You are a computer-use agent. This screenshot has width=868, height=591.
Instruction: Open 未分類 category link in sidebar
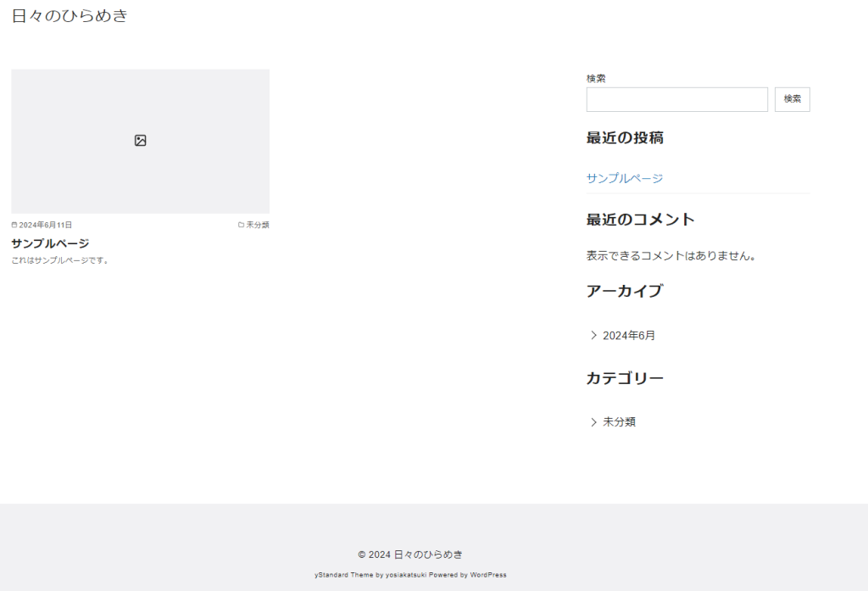click(619, 422)
